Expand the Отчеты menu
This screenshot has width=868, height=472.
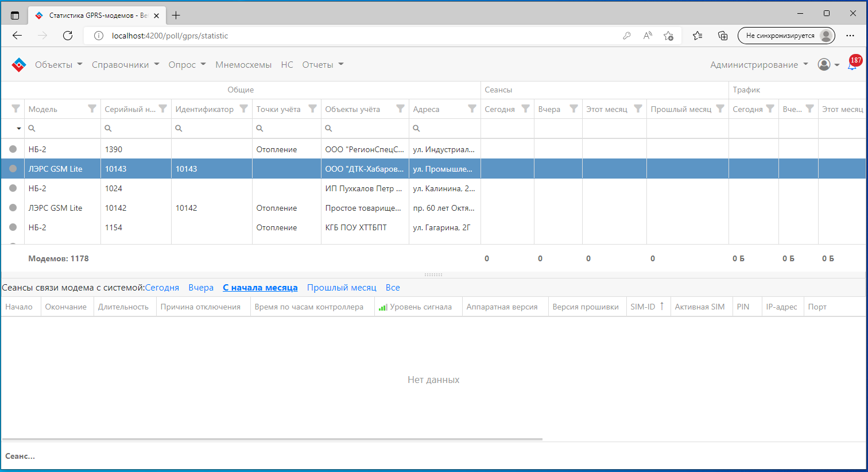point(323,65)
